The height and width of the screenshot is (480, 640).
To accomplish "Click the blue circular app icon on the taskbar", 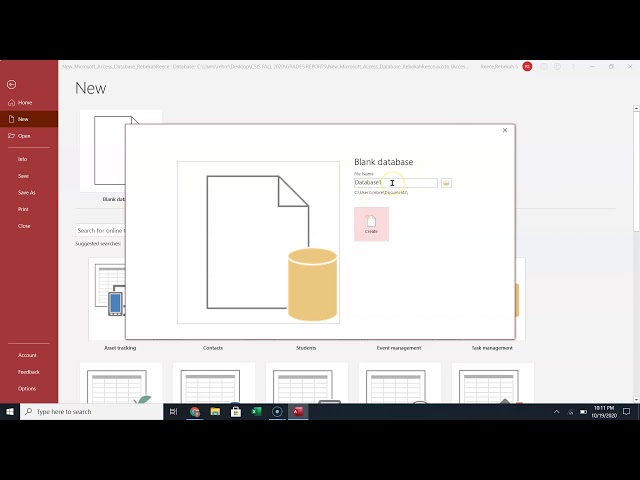I will [277, 412].
